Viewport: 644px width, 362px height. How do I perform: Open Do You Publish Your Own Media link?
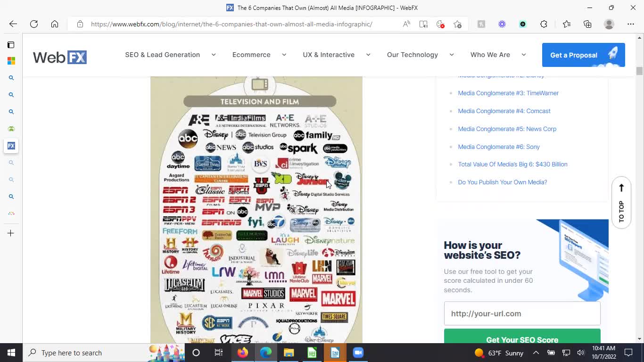(x=503, y=182)
